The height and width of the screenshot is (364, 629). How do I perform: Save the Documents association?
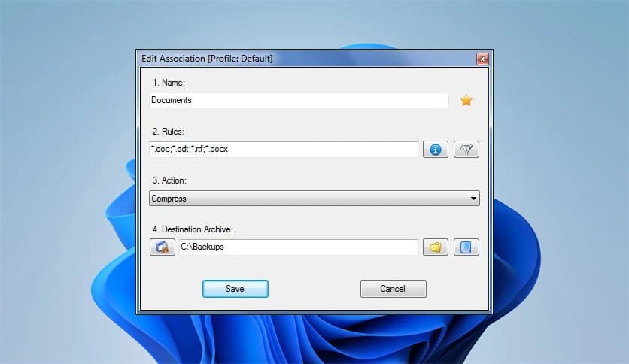click(235, 289)
